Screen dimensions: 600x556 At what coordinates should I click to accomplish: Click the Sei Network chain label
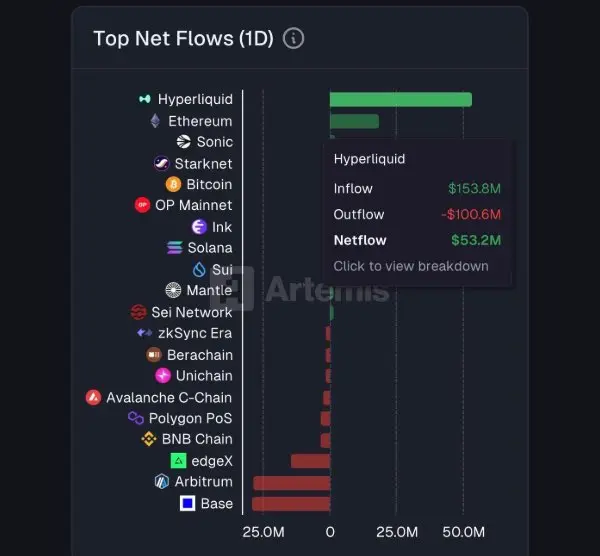coord(191,312)
